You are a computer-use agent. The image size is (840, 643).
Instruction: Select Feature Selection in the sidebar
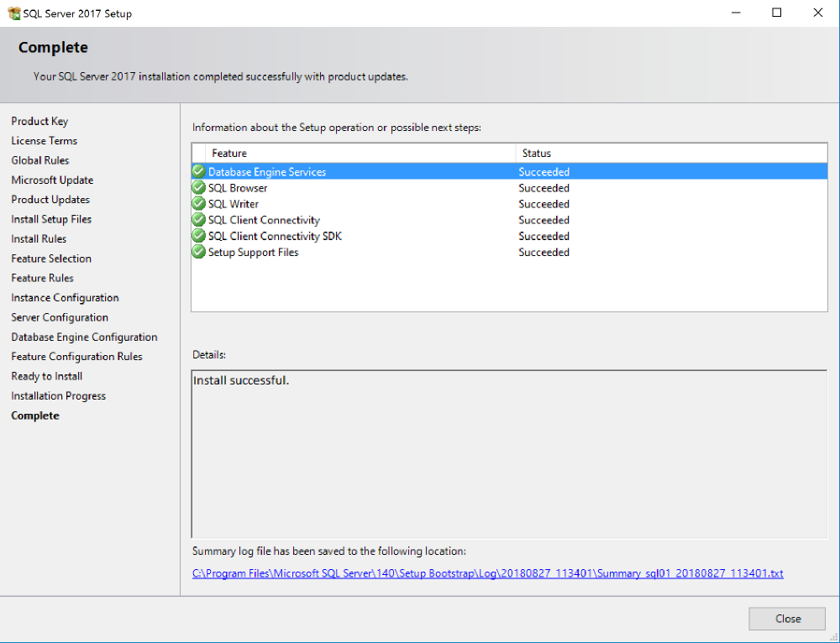tap(51, 259)
